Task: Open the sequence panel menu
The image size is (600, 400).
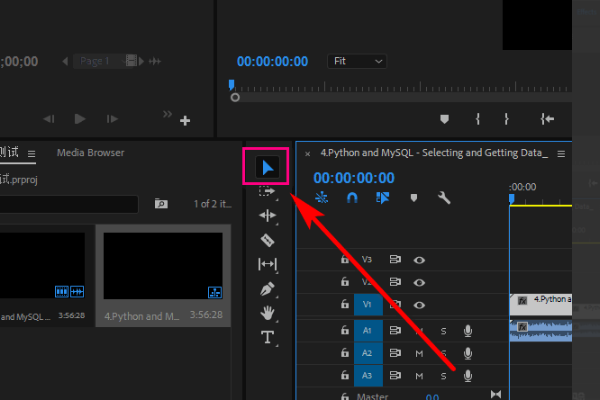Action: 561,154
